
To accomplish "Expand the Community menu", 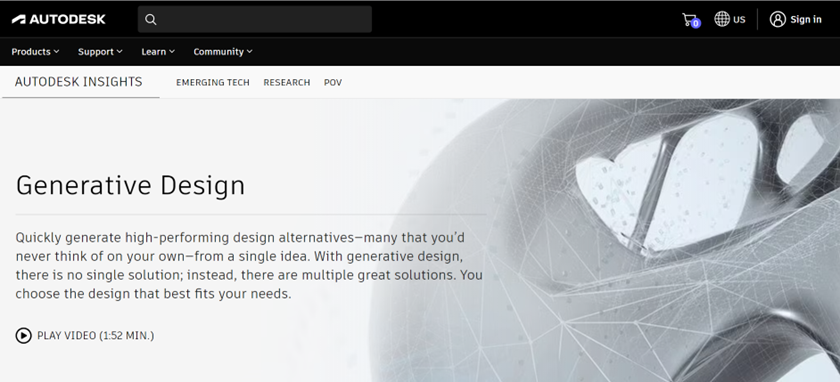I will (x=223, y=52).
